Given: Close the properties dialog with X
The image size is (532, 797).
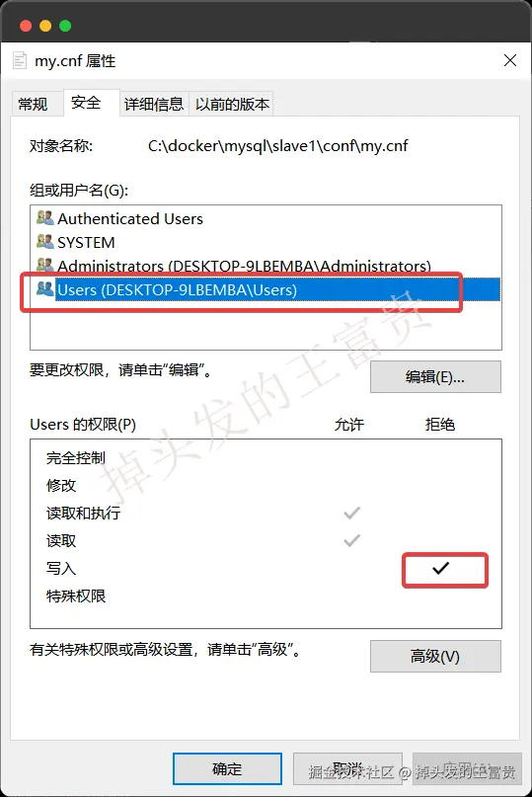Looking at the screenshot, I should pyautogui.click(x=510, y=60).
